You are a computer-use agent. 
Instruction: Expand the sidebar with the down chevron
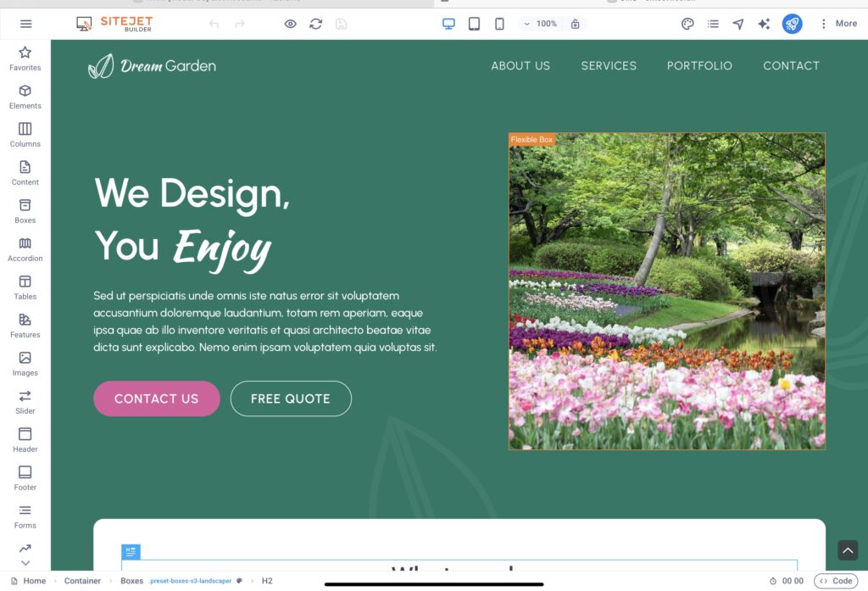click(25, 563)
